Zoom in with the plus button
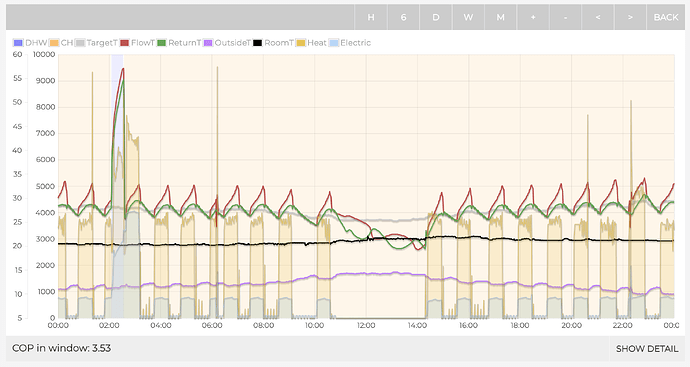690x367 pixels. 533,17
